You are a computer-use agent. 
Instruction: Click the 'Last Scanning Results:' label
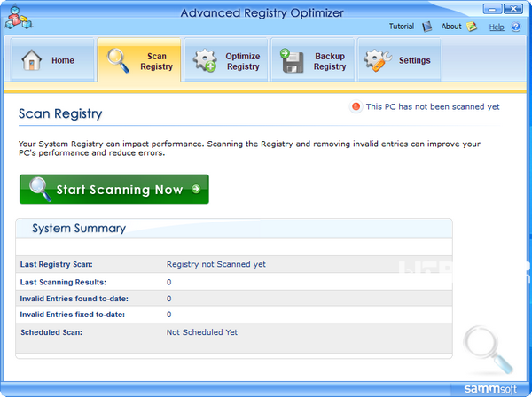(x=63, y=282)
